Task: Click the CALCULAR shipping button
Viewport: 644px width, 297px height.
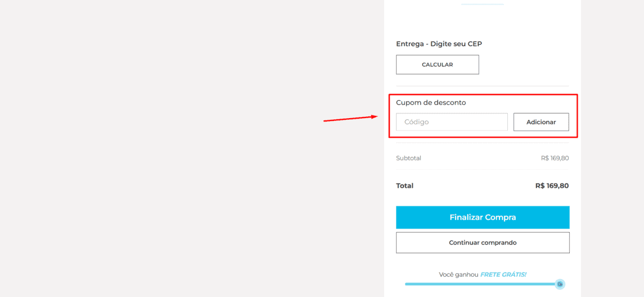Action: click(x=438, y=65)
